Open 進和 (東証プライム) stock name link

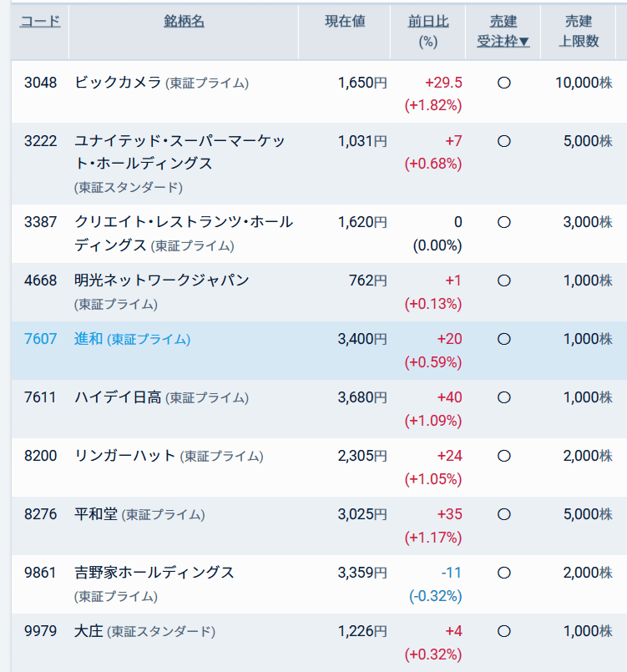[x=132, y=339]
